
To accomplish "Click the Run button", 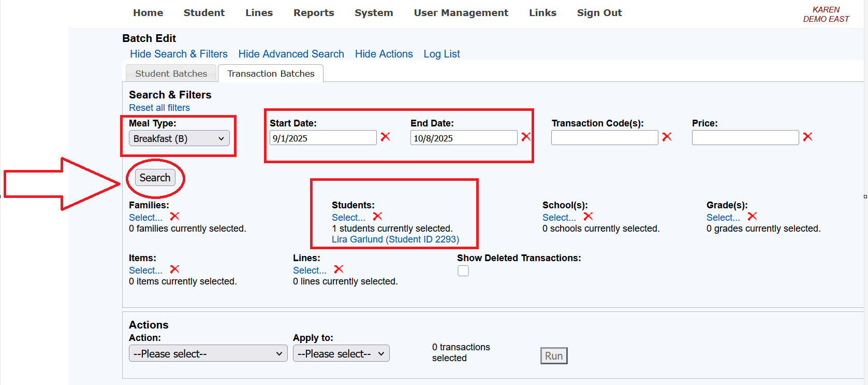I will coord(554,356).
